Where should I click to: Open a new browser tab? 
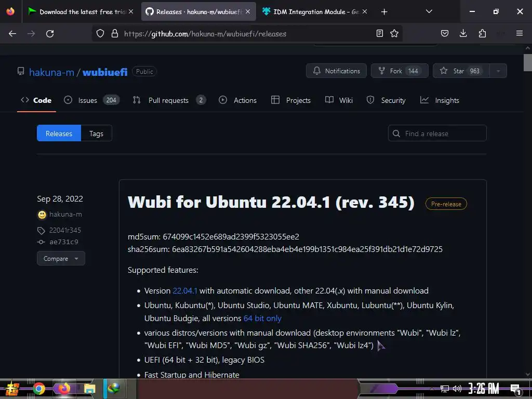coord(384,12)
